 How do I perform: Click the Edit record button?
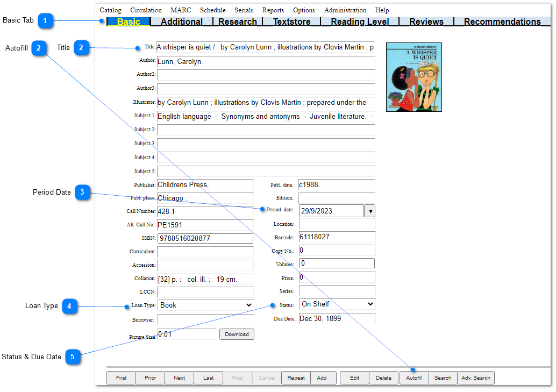[x=354, y=377]
